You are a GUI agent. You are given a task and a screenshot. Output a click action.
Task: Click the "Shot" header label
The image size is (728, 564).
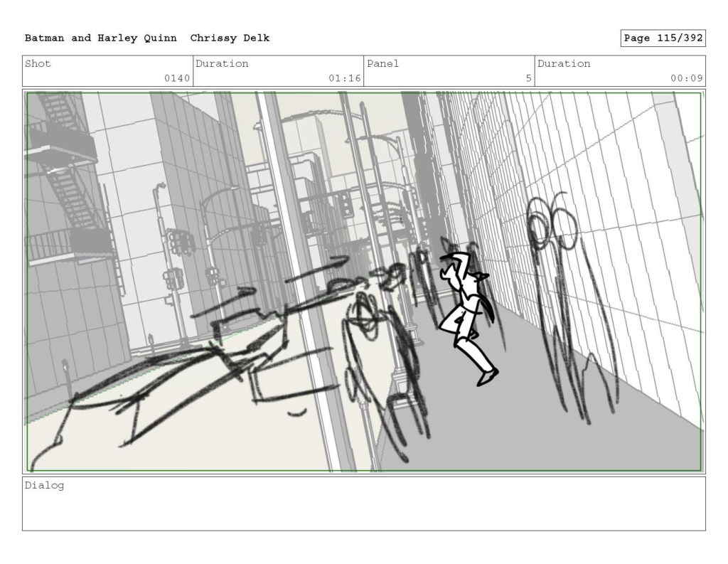38,63
